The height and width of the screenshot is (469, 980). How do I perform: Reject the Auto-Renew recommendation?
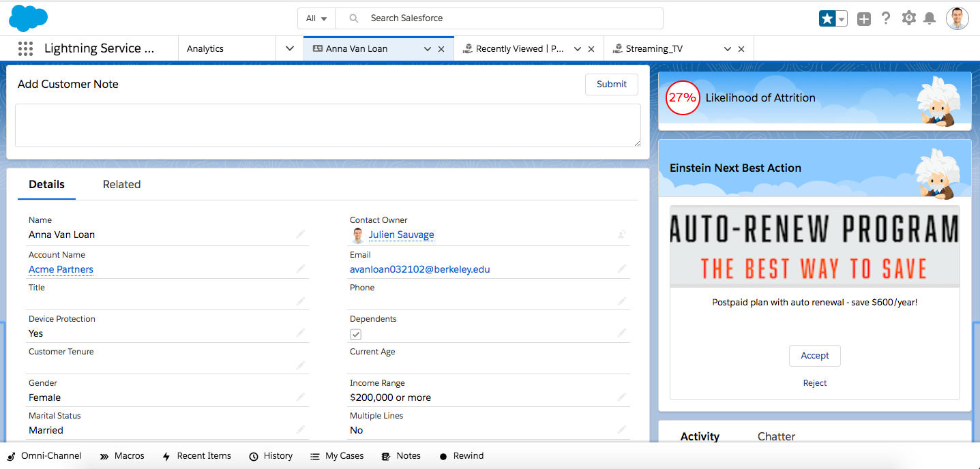pyautogui.click(x=815, y=383)
